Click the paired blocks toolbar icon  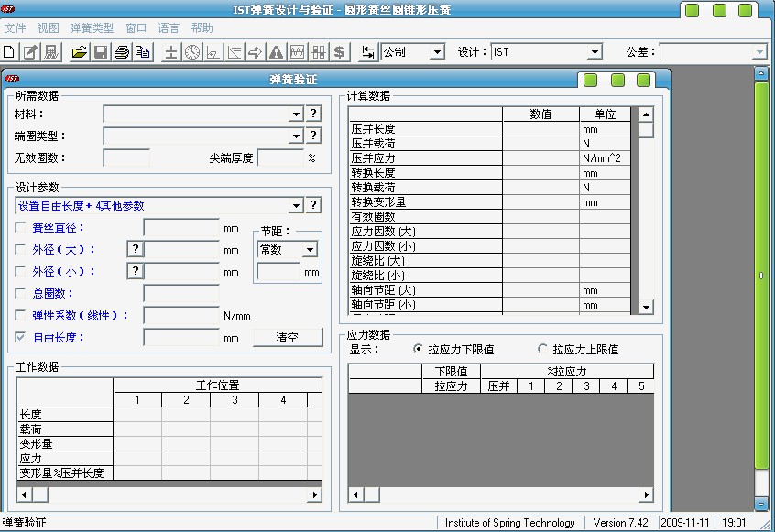[318, 52]
